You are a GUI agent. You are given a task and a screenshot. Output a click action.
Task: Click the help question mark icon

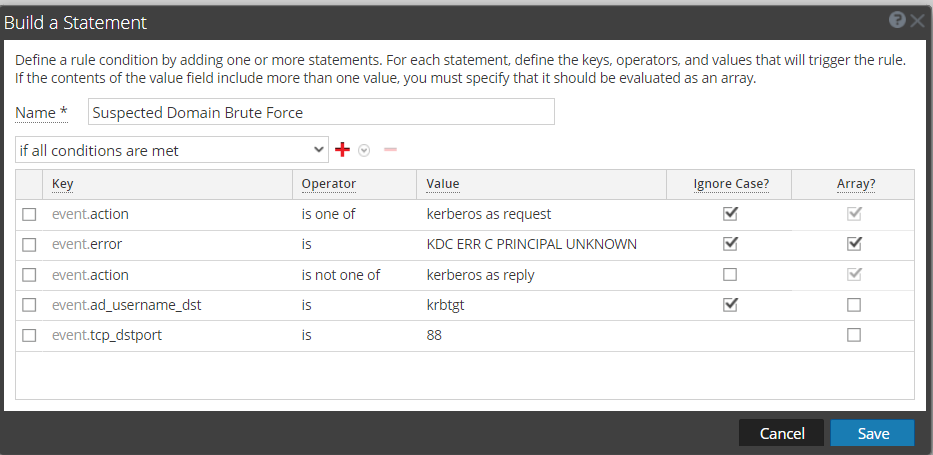click(x=897, y=20)
